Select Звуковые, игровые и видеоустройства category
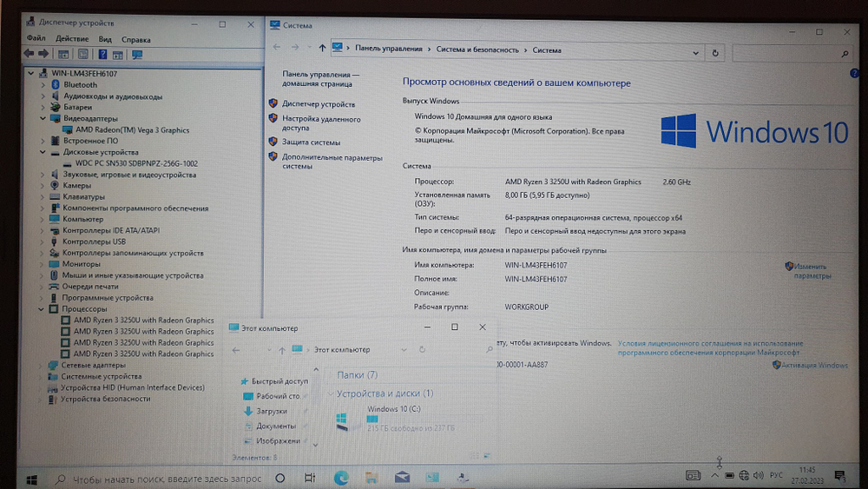Viewport: 868px width, 489px height. point(129,175)
